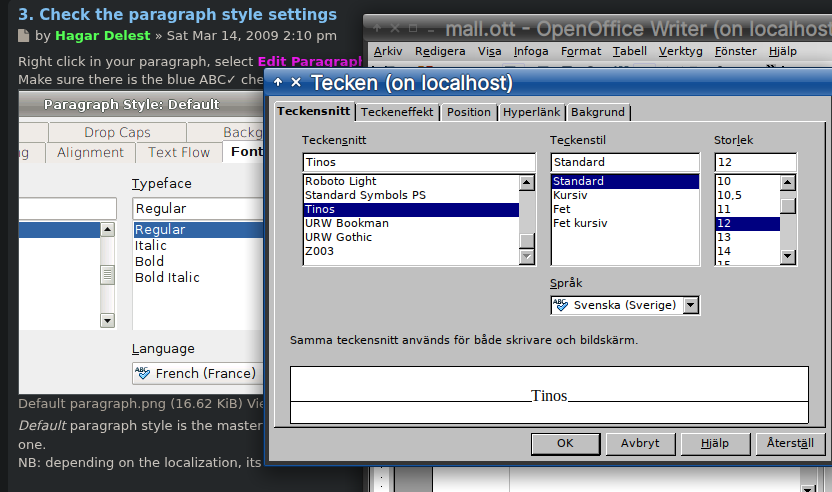The width and height of the screenshot is (832, 492).
Task: Select URW Gothic font
Action: pos(411,237)
